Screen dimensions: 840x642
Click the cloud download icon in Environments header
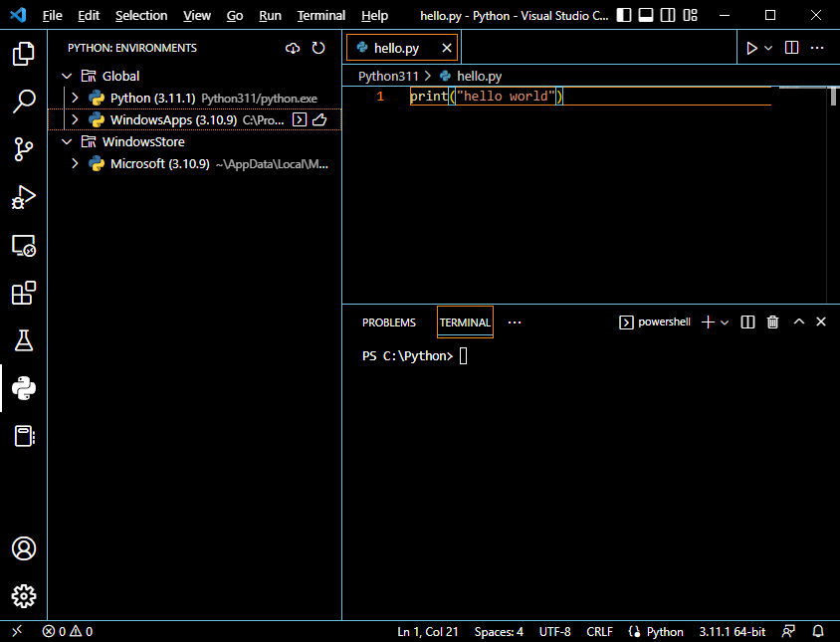click(x=293, y=48)
